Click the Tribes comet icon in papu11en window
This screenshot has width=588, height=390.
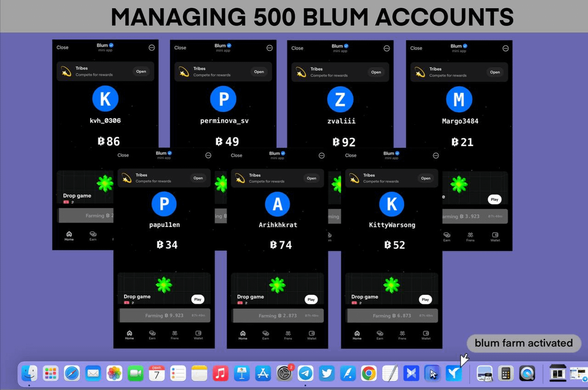127,178
